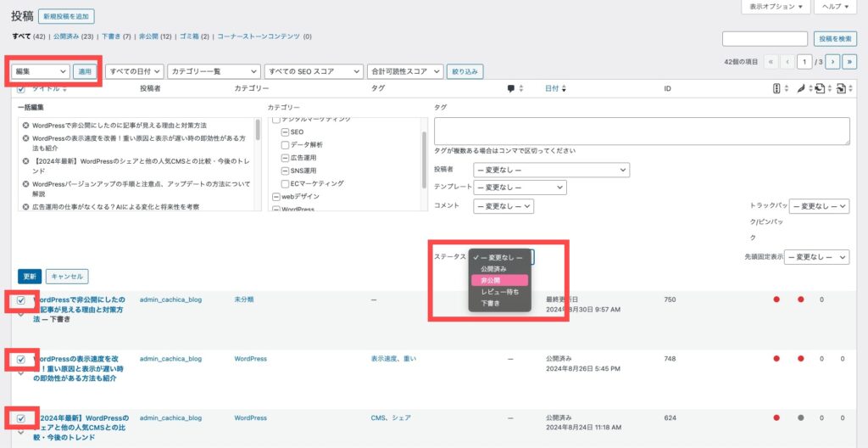
Task: Open the 合計可読性スコア filter dropdown
Action: (405, 71)
